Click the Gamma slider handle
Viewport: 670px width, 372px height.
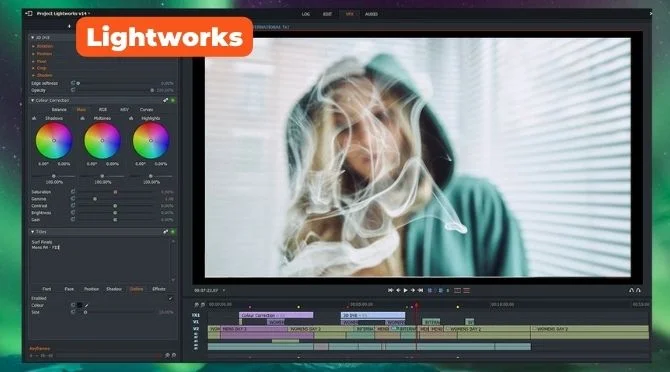95,199
